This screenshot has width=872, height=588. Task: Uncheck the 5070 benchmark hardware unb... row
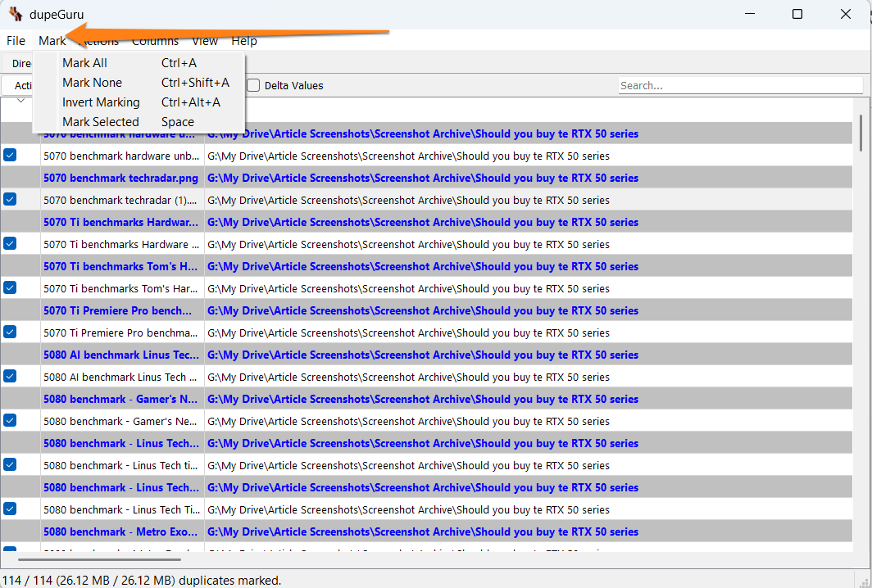click(x=10, y=155)
